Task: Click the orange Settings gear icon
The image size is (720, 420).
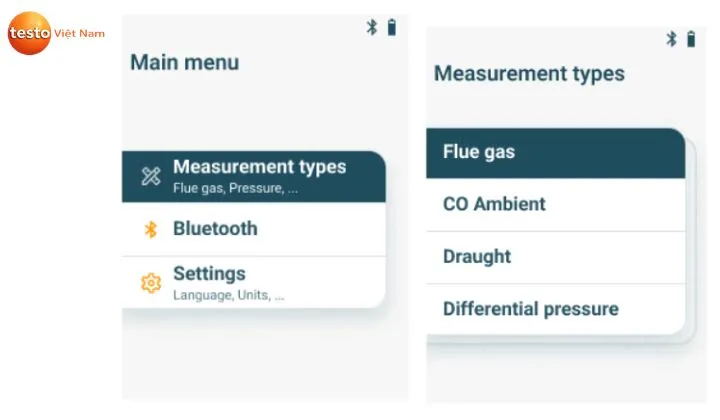Action: pyautogui.click(x=151, y=283)
